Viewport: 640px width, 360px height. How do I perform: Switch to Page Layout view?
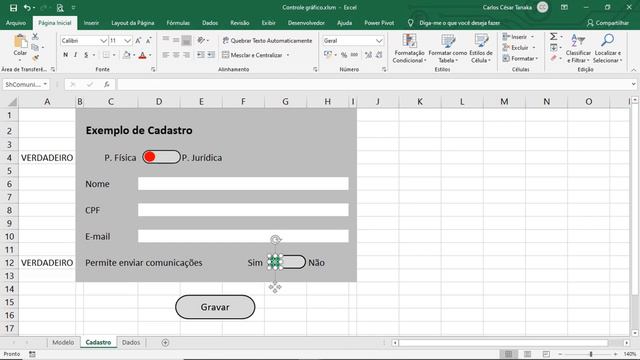click(x=527, y=354)
